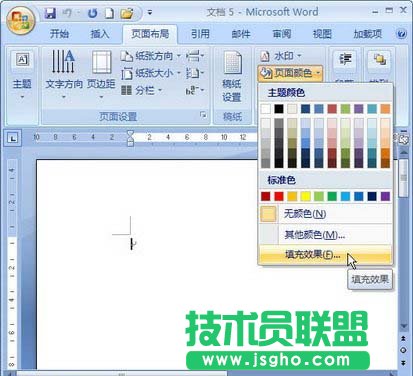Screen dimensions: 413x376
Task: Choose 文字方向 text direction
Action: tap(64, 75)
